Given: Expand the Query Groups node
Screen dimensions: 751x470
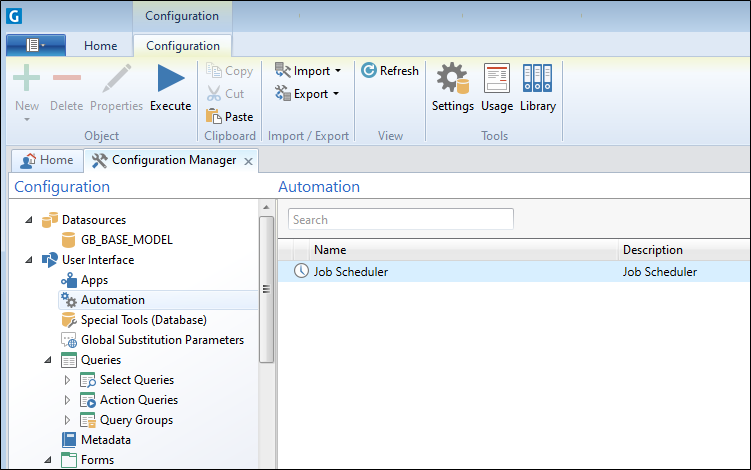Looking at the screenshot, I should coord(67,420).
